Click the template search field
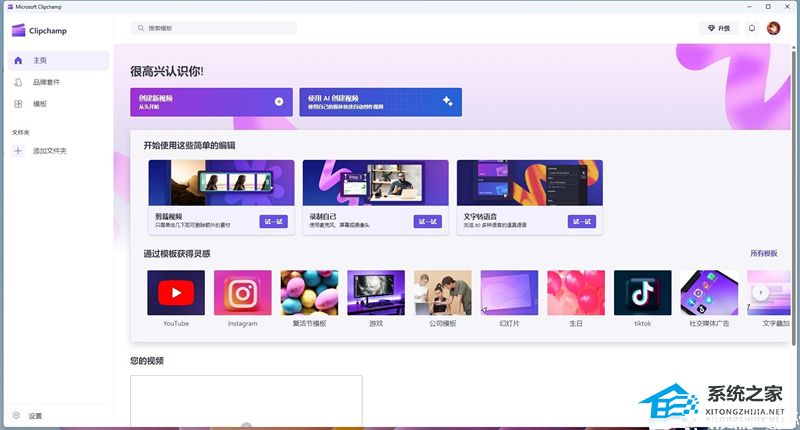Viewport: 800px width, 430px height. [214, 28]
